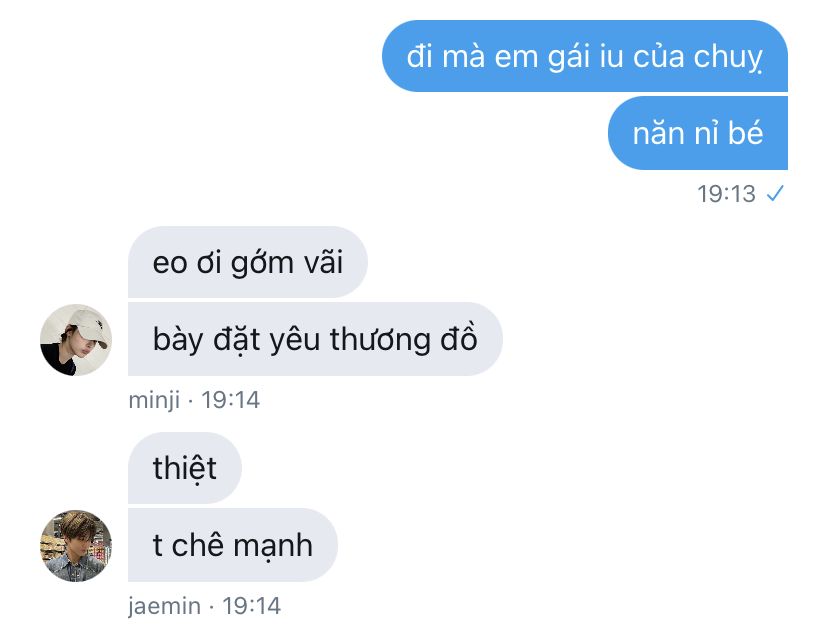
Task: Tap the 'năn nỉ bé' message bubble
Action: click(x=698, y=133)
